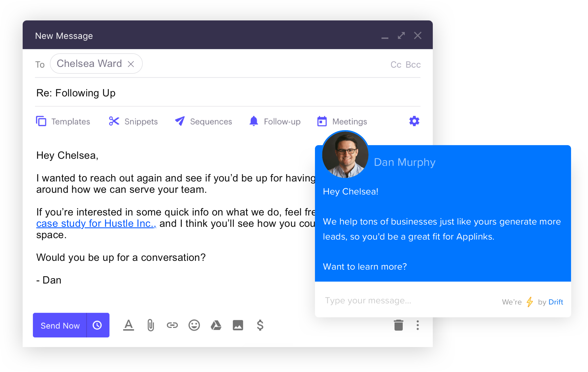Add Cc recipients
The width and height of the screenshot is (588, 372).
pos(396,65)
